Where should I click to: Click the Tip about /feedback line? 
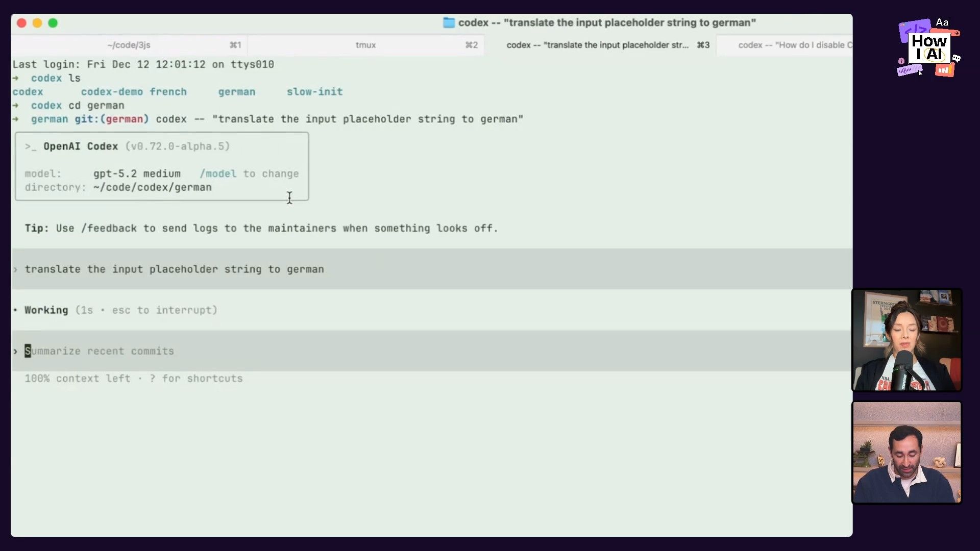(261, 228)
